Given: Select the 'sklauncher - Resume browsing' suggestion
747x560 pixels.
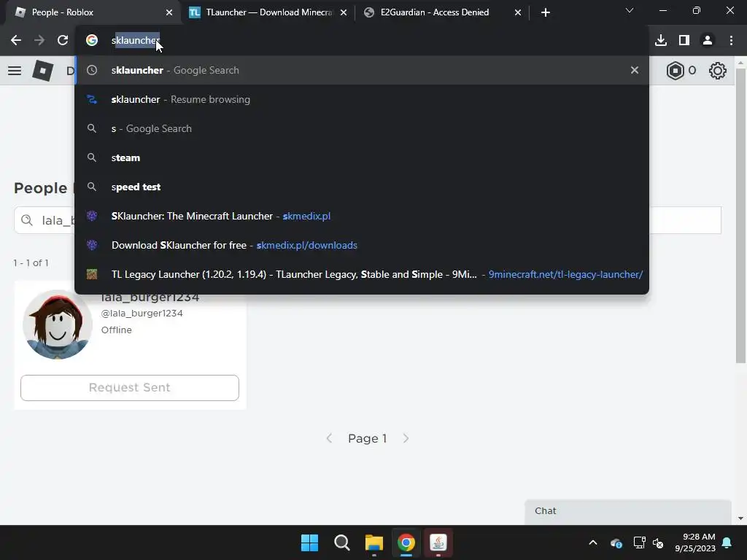Looking at the screenshot, I should [x=362, y=99].
